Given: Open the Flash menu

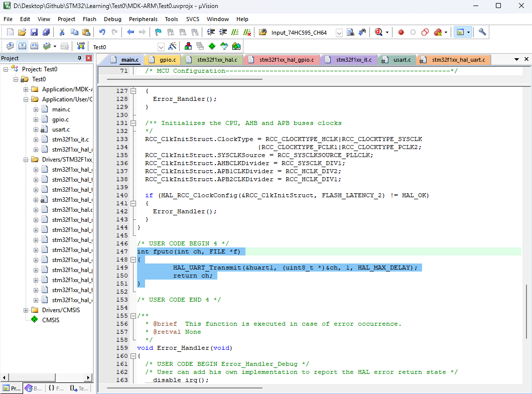Looking at the screenshot, I should tap(89, 19).
